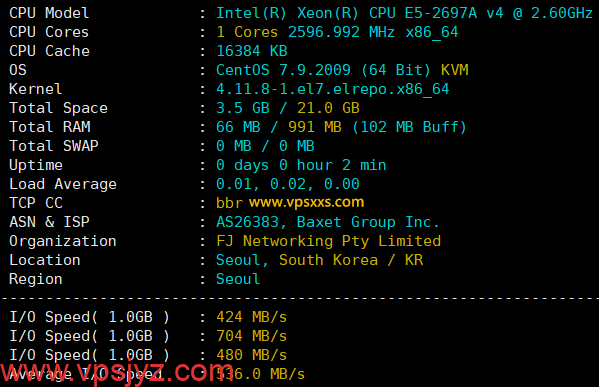Screen dimensions: 599x387
Task: Click the FJ Networking Pty Limited organization
Action: (329, 241)
